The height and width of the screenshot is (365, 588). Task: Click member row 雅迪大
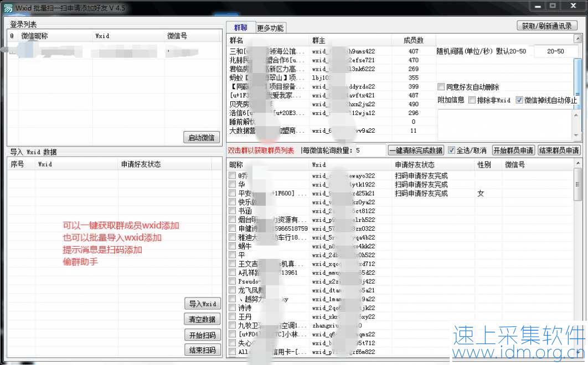(x=401, y=237)
